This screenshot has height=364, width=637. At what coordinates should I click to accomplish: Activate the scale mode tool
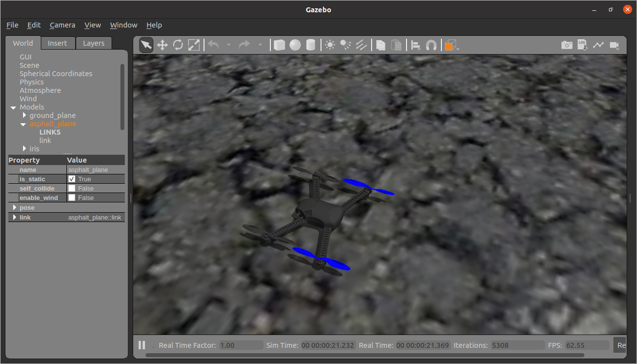(x=194, y=45)
